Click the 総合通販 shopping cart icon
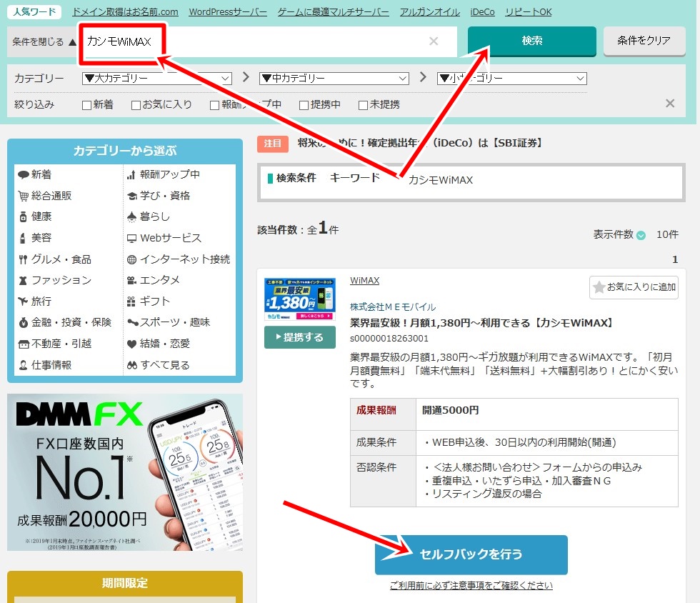 [x=23, y=196]
